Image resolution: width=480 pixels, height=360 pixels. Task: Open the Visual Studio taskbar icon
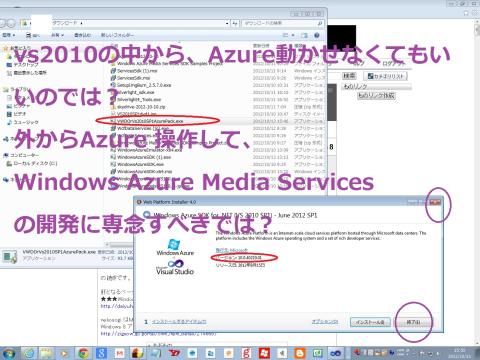coord(335,353)
